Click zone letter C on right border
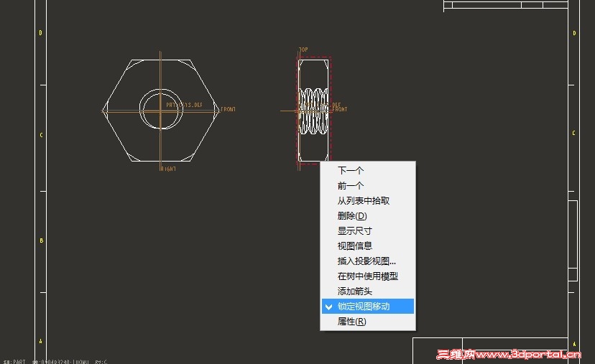The image size is (595, 364). point(573,133)
